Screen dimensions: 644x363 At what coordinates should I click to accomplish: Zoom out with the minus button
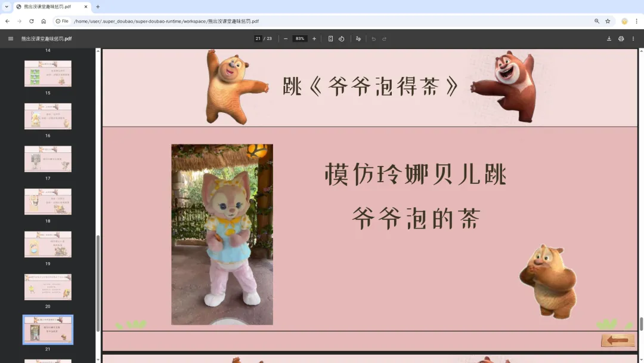click(x=286, y=39)
